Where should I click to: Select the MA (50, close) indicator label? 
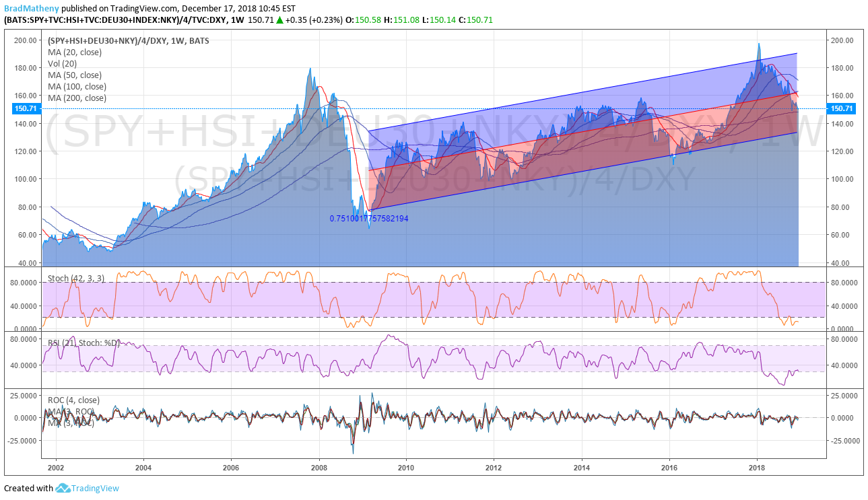pos(75,75)
